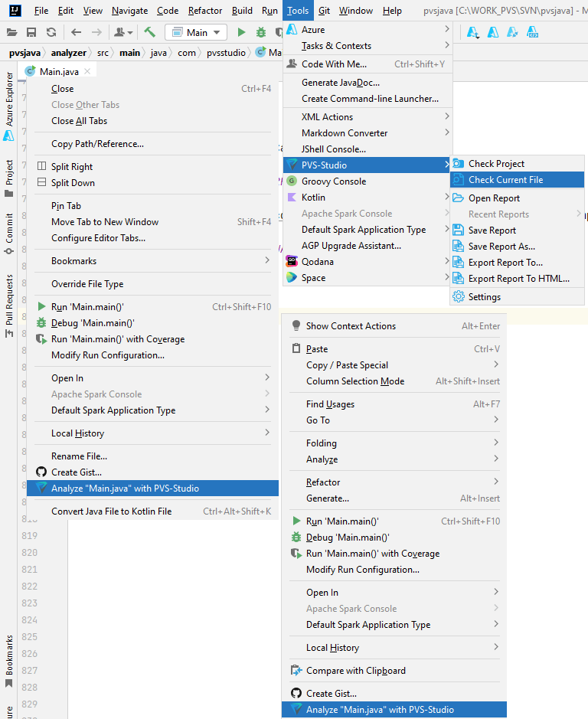
Task: Click the analyzer breadcrumb in navigation bar
Action: pyautogui.click(x=69, y=53)
